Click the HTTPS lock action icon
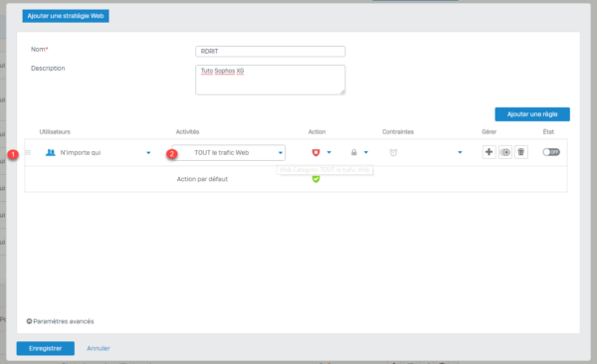Image resolution: width=597 pixels, height=364 pixels. (353, 152)
